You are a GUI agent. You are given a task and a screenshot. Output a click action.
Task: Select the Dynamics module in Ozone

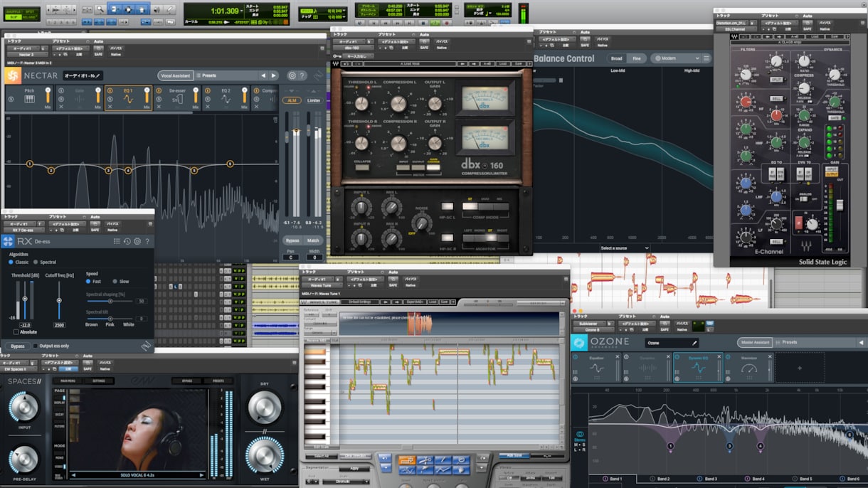(x=647, y=367)
